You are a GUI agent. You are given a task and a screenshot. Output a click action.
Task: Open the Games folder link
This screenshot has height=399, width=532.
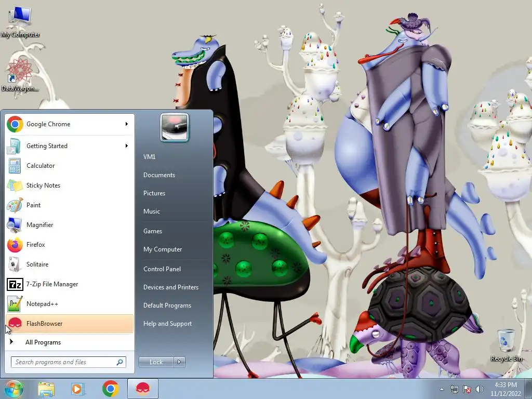[153, 231]
